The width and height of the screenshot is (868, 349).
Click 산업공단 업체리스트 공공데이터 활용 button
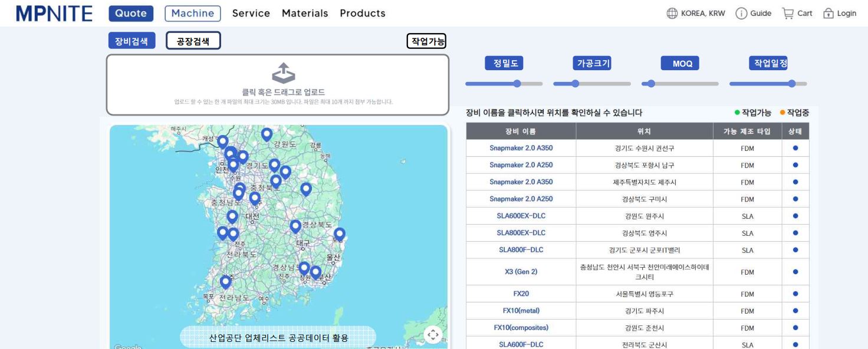278,338
